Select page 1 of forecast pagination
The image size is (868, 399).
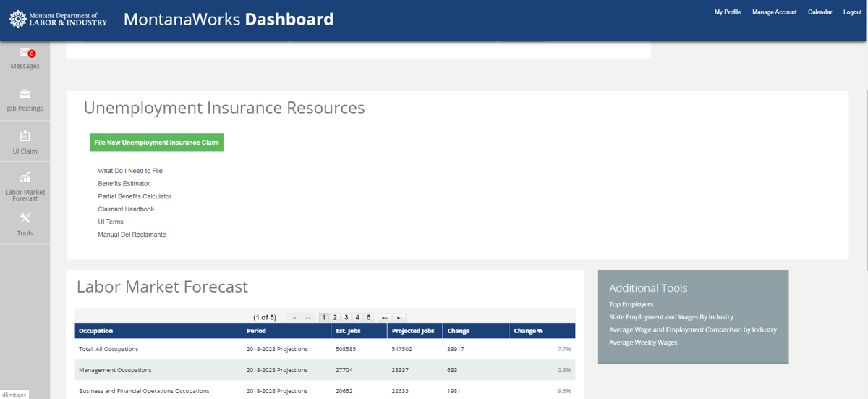324,318
